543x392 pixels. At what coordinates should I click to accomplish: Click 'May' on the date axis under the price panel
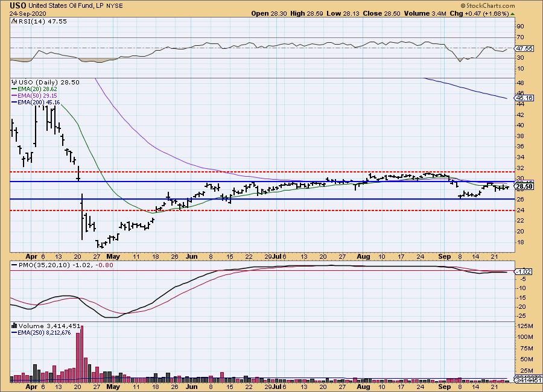pyautogui.click(x=113, y=256)
